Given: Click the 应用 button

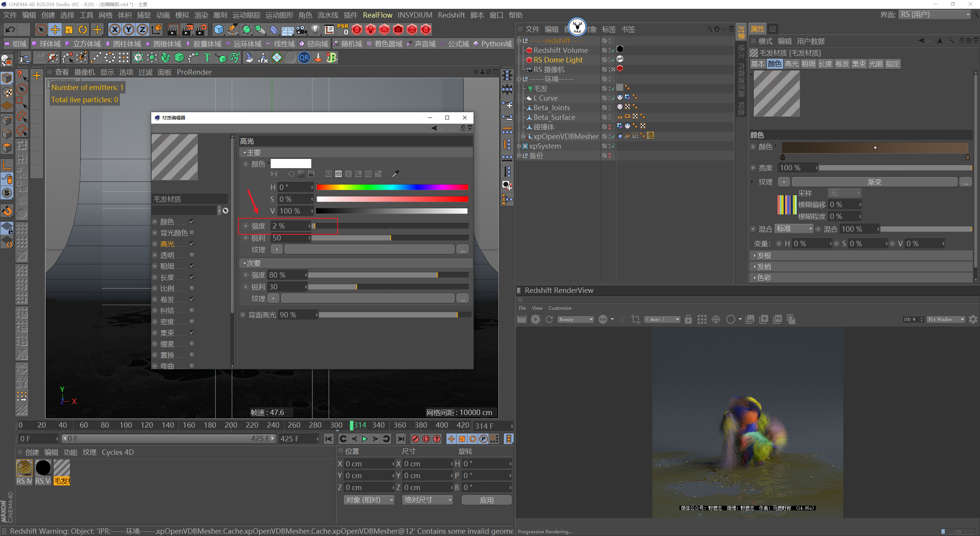Looking at the screenshot, I should 487,500.
